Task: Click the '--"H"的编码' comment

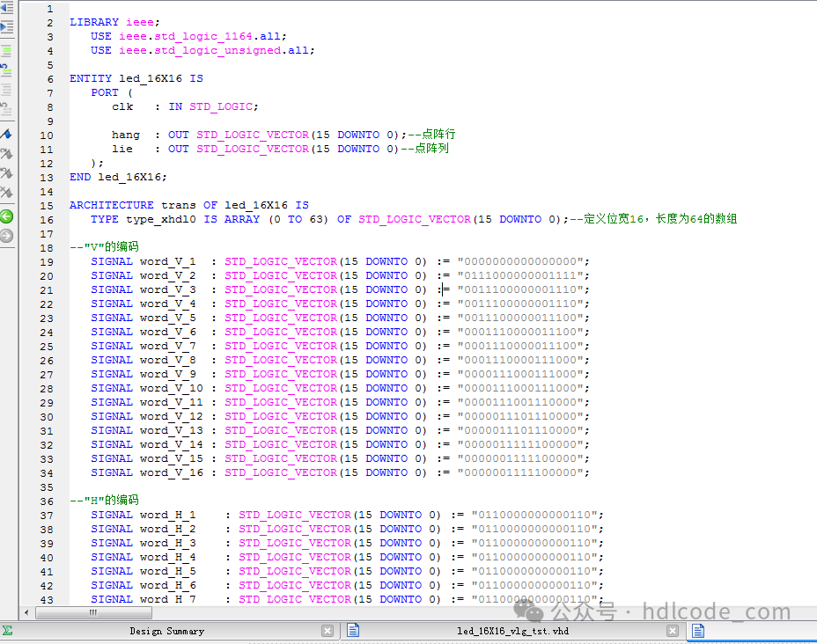Action: [x=104, y=500]
